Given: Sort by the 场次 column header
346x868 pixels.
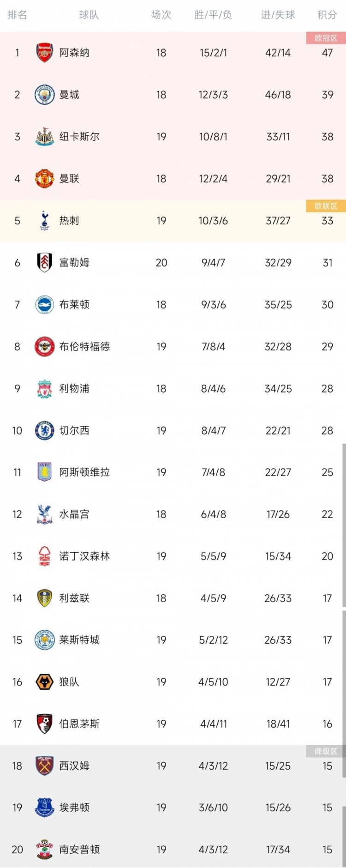Looking at the screenshot, I should 161,15.
